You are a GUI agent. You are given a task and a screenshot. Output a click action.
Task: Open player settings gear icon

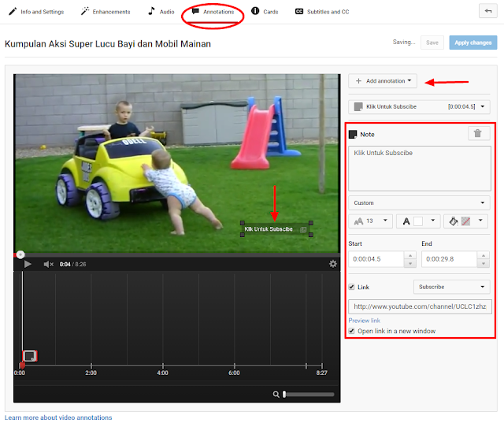pyautogui.click(x=332, y=264)
